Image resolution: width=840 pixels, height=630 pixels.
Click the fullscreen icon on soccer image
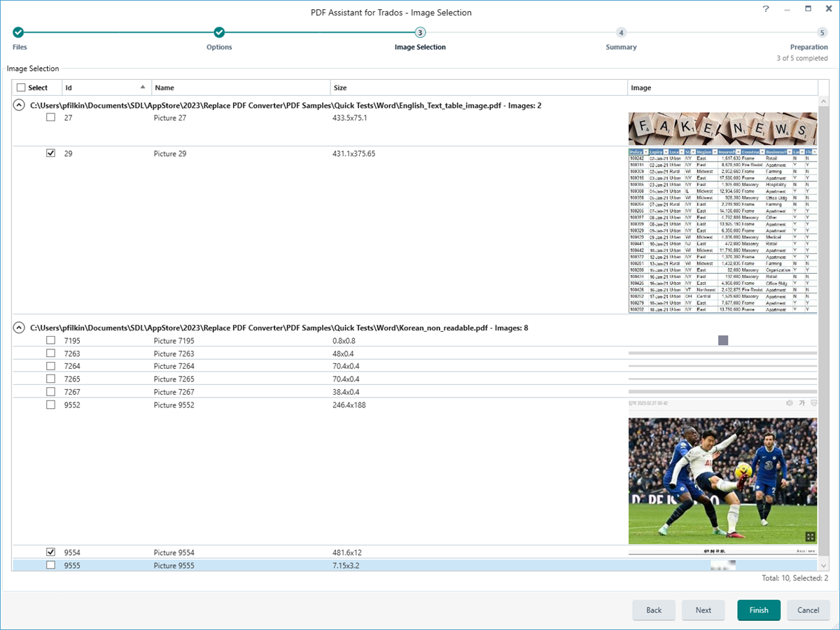point(810,536)
